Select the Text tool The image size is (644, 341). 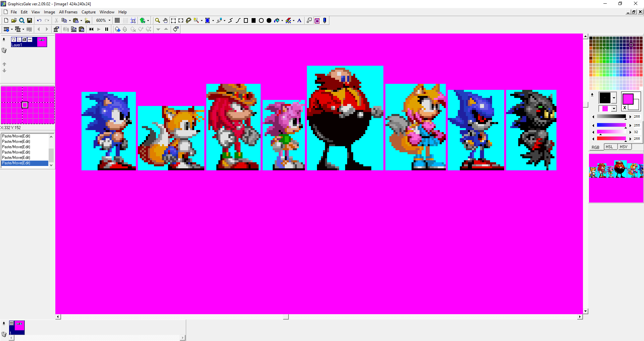click(300, 20)
